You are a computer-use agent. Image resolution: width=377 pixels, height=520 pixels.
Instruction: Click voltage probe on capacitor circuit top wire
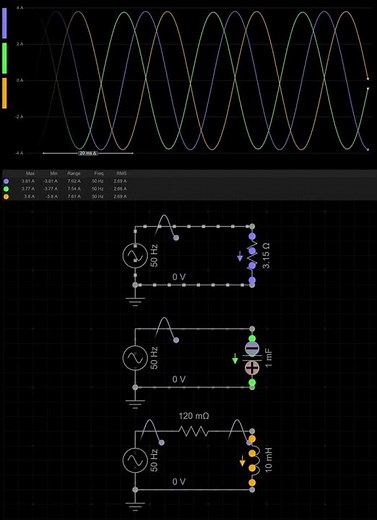click(176, 340)
